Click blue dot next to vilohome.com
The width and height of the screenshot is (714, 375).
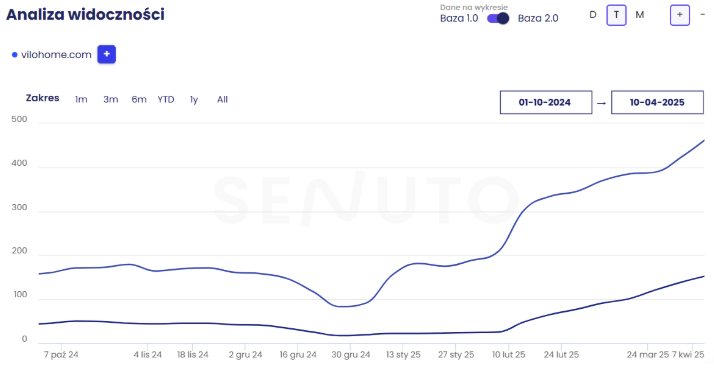(15, 55)
